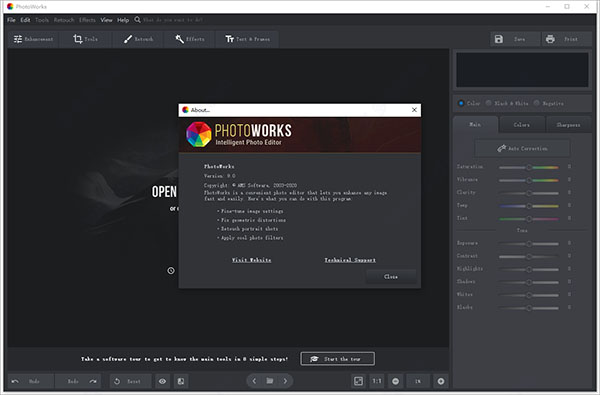Open the File menu
600x395 pixels.
11,20
